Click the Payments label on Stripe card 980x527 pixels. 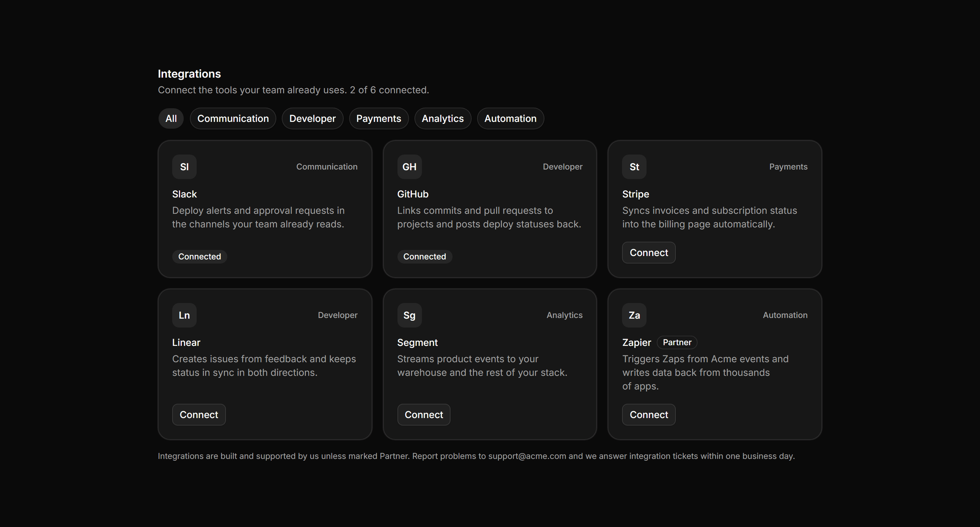click(788, 167)
